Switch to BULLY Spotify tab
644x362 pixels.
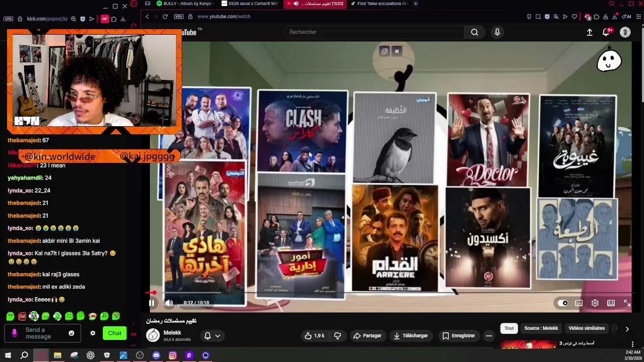(x=185, y=4)
